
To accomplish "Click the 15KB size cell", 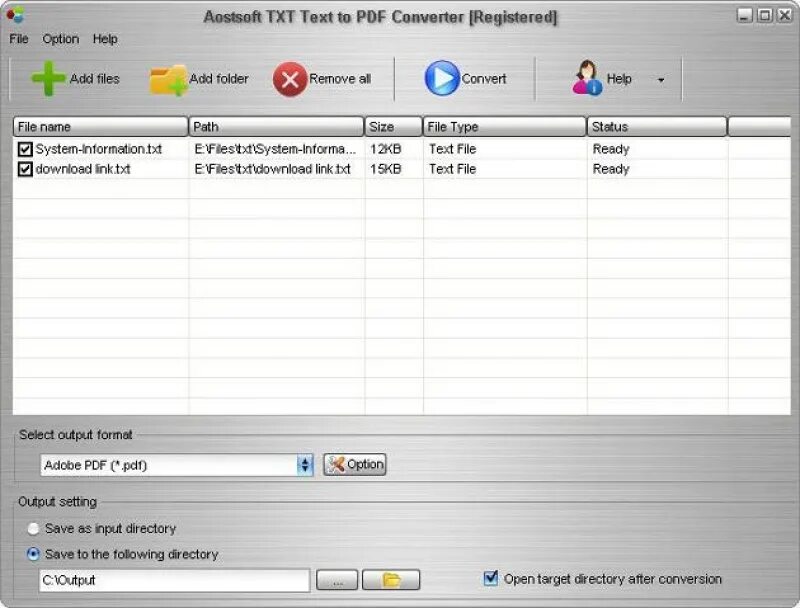I will pyautogui.click(x=386, y=169).
